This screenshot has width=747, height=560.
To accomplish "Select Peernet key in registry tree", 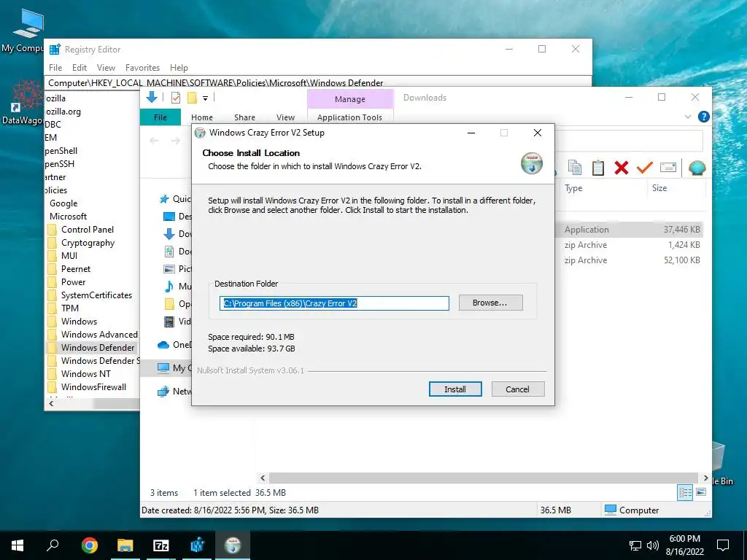I will [76, 269].
